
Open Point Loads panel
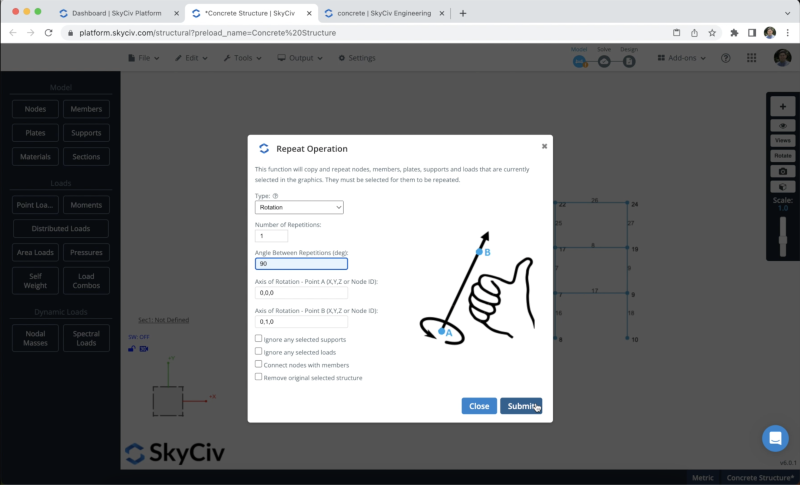click(35, 205)
